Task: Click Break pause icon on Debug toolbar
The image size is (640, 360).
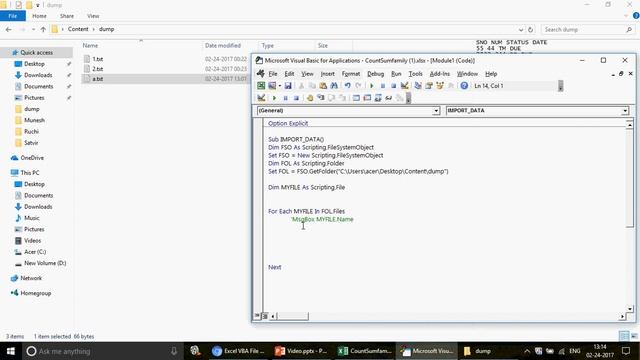Action: (285, 98)
